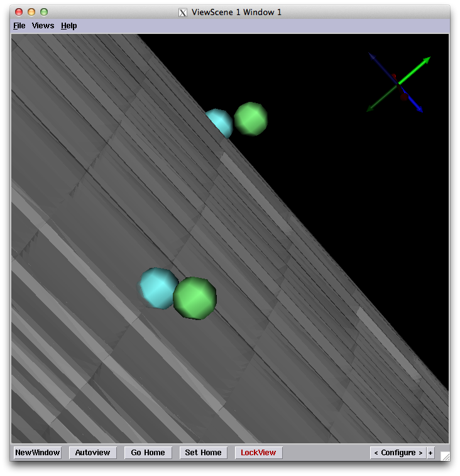Open the Views menu
460x476 pixels.
pos(43,26)
